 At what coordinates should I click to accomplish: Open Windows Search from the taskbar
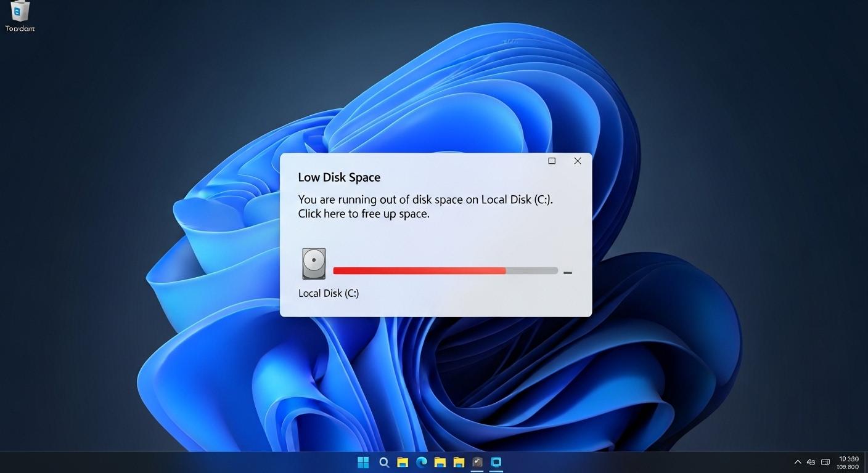pos(383,462)
